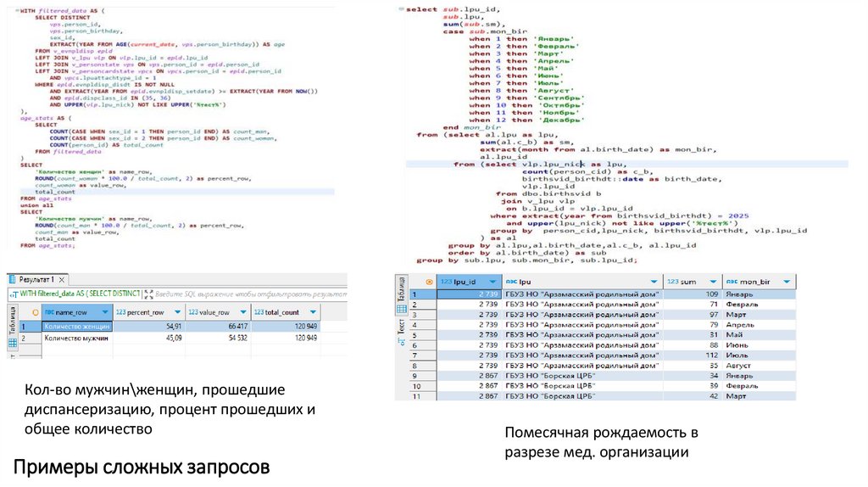Click the Текст view icon in right panel
The image size is (868, 487).
pos(401,341)
